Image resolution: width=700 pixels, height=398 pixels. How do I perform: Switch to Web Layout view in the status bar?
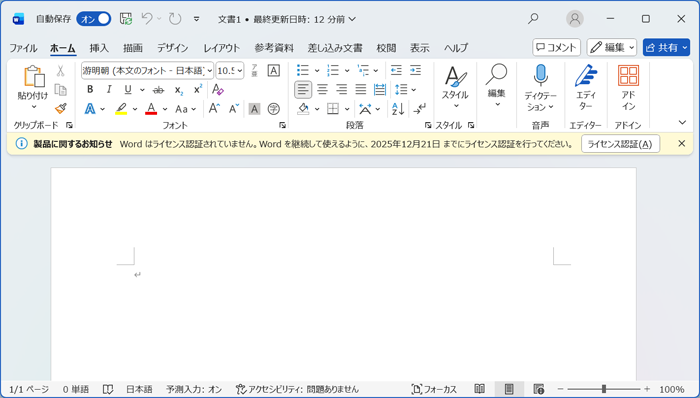(x=538, y=389)
